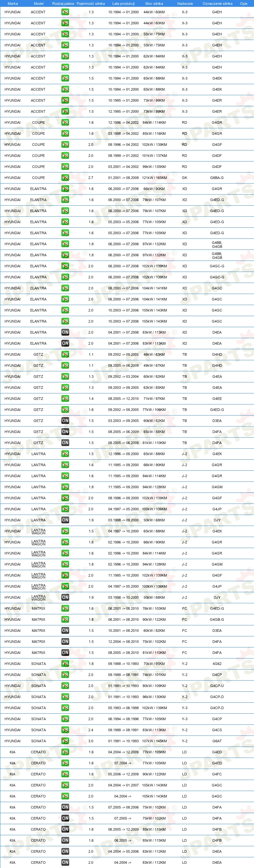Click the Rodzaj paliwa column header
This screenshot has height=868, width=254.
click(63, 3)
